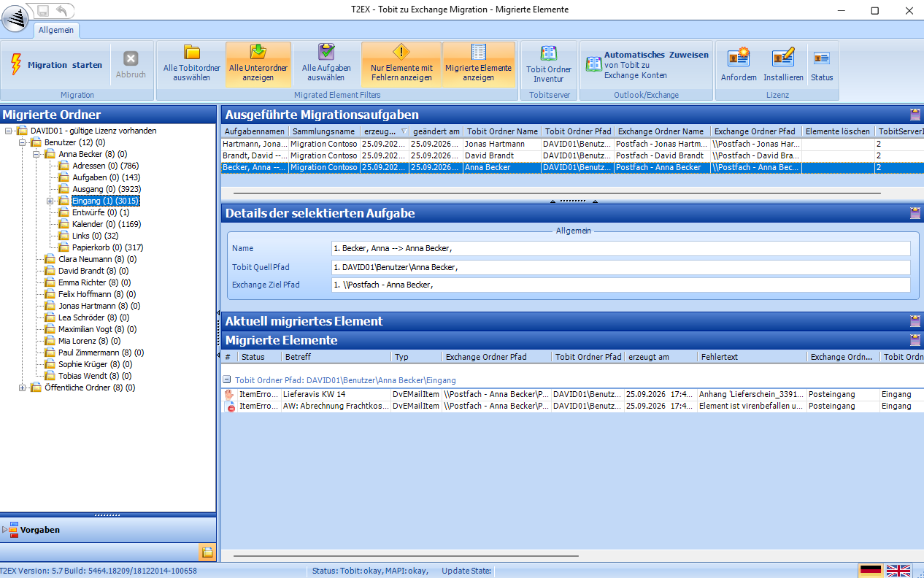Screen dimensions: 924x578
Task: Click the save icon in quick access toolbar
Action: (x=43, y=10)
